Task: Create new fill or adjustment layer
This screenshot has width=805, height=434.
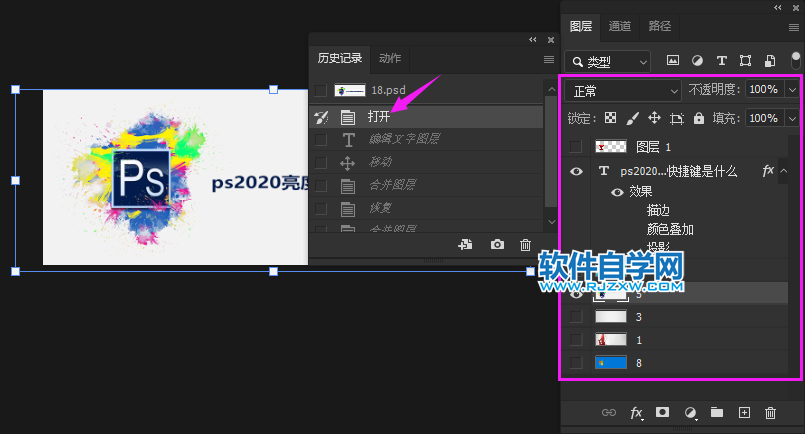Action: click(691, 413)
